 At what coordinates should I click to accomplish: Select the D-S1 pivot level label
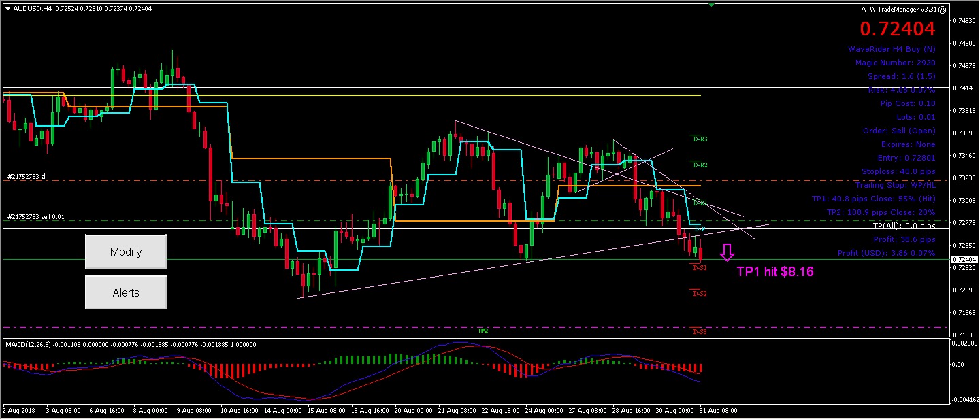[700, 268]
